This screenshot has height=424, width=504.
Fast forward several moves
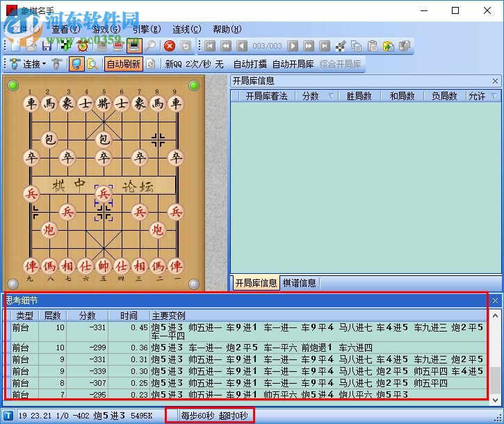coord(309,47)
